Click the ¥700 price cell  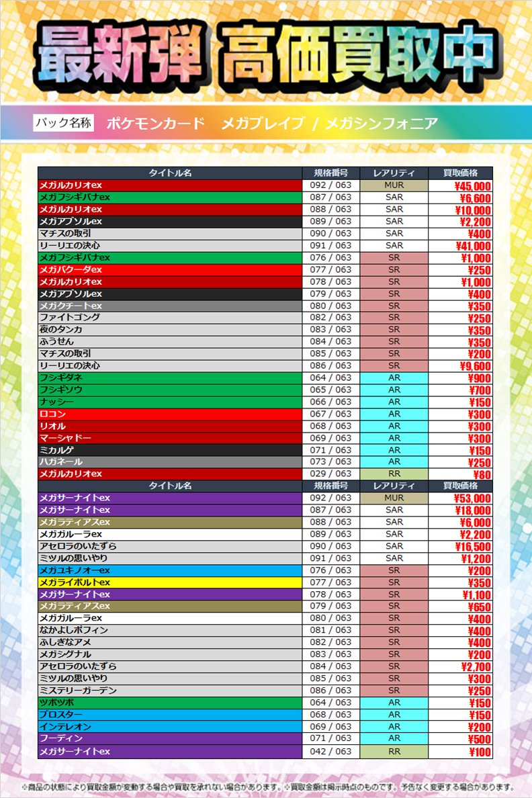[x=460, y=390]
